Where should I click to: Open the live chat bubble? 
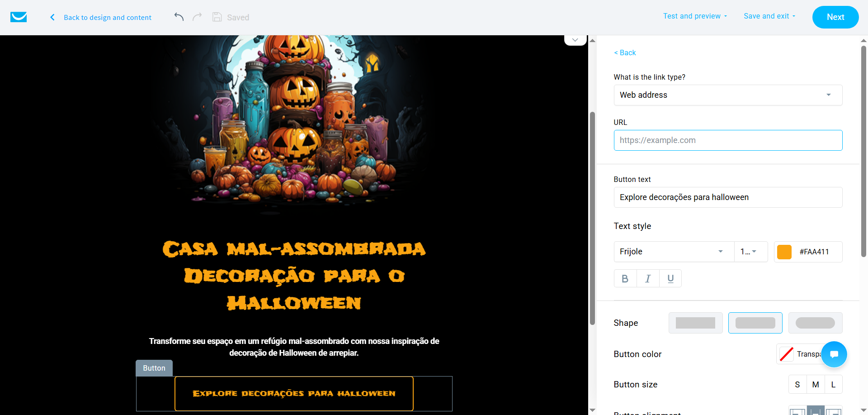tap(834, 354)
